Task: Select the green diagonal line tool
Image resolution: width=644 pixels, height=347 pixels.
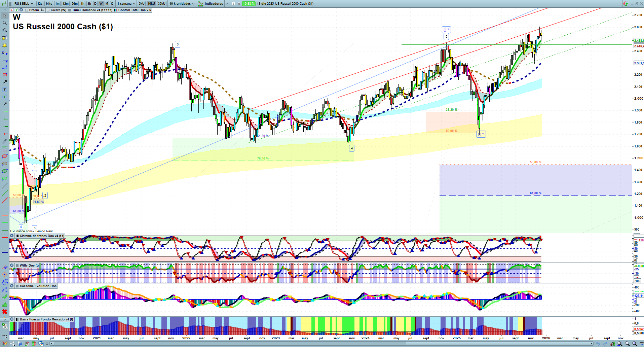Action: tap(5, 193)
